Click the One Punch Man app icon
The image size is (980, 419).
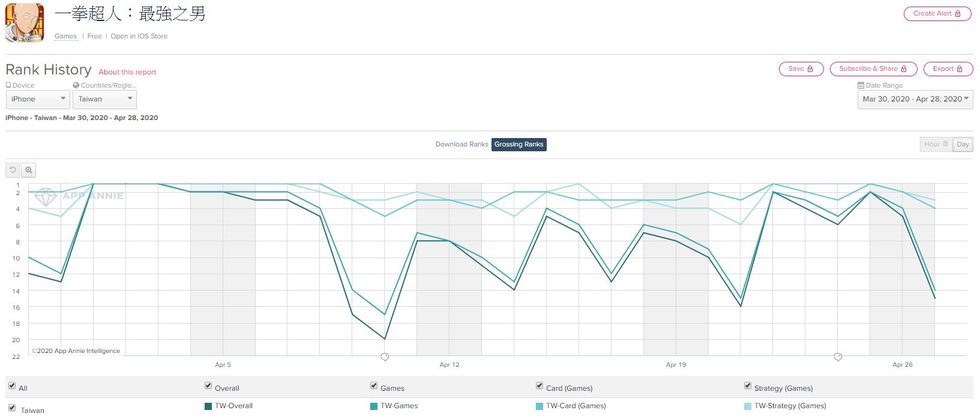(x=25, y=22)
